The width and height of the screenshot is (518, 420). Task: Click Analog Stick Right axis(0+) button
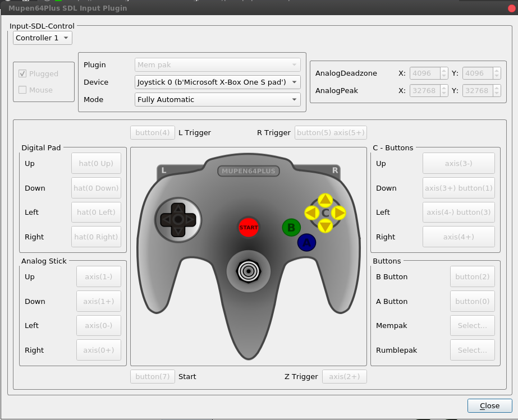point(99,350)
